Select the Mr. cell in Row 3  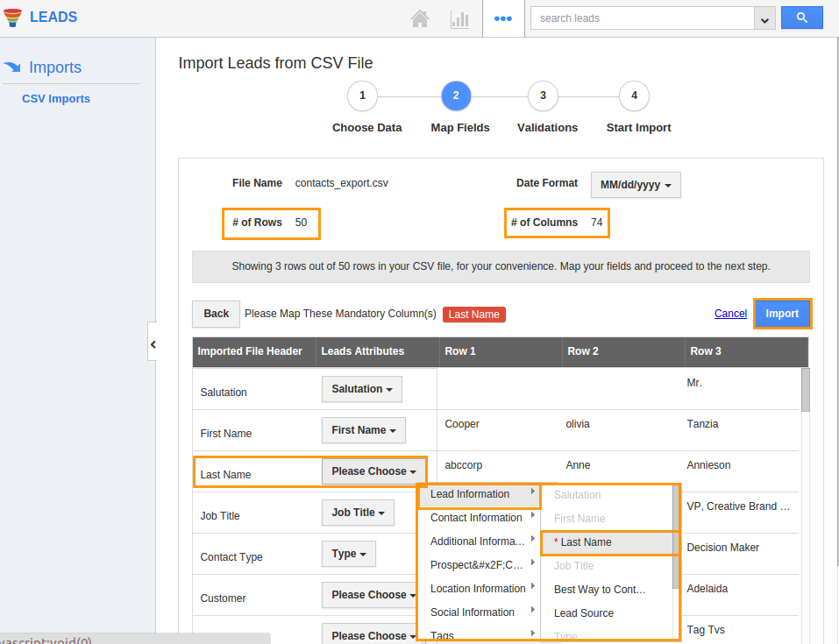click(x=694, y=383)
